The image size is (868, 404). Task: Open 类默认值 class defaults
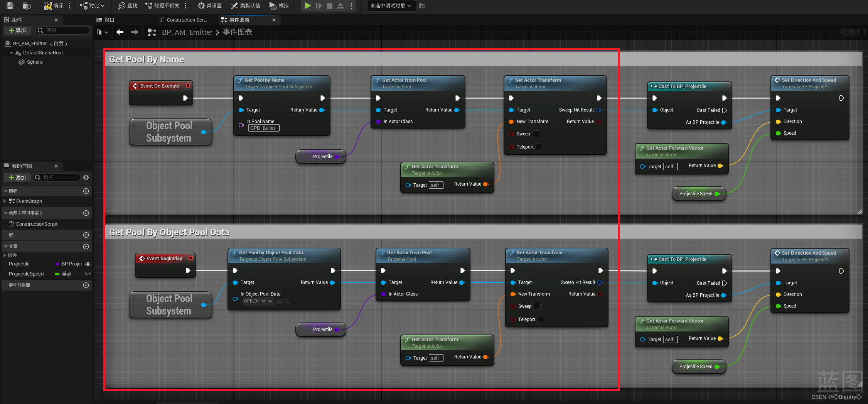[x=246, y=5]
